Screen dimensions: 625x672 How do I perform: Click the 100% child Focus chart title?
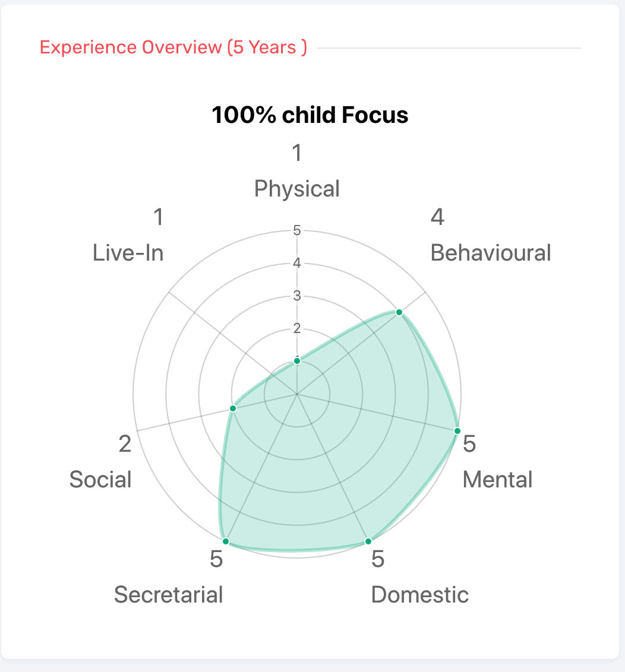tap(310, 115)
